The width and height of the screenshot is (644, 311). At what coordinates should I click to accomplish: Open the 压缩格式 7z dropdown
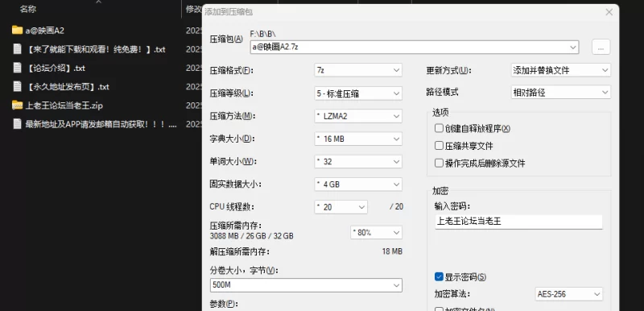coord(358,70)
